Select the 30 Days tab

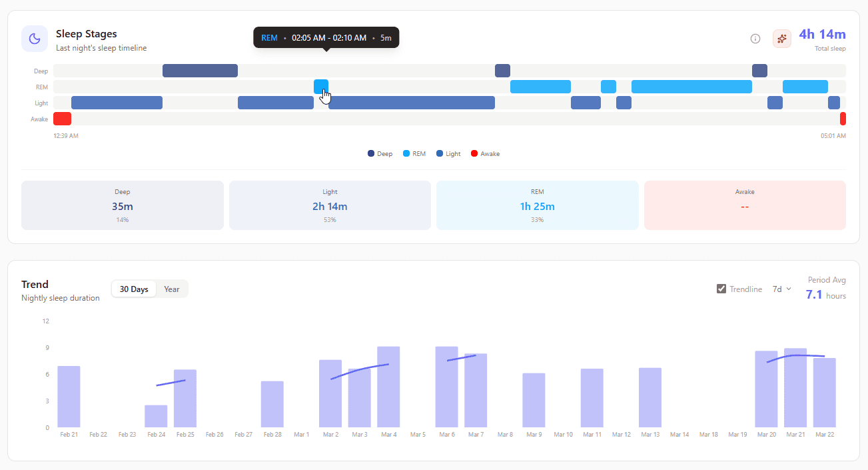(x=134, y=289)
